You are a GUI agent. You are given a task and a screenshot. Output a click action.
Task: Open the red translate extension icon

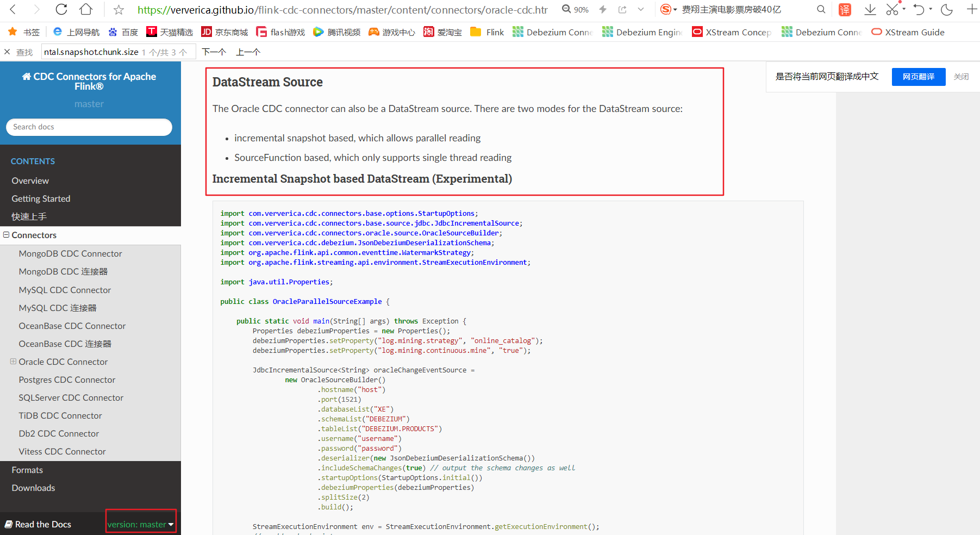pos(845,9)
